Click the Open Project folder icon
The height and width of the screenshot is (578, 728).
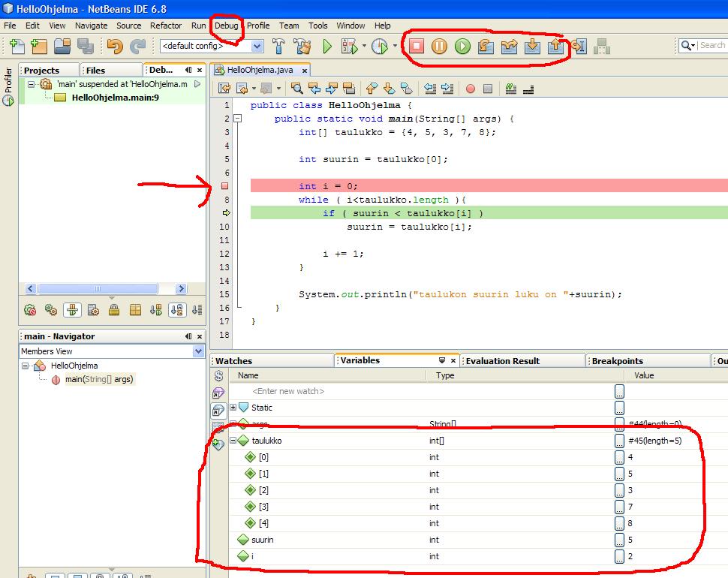coord(62,46)
